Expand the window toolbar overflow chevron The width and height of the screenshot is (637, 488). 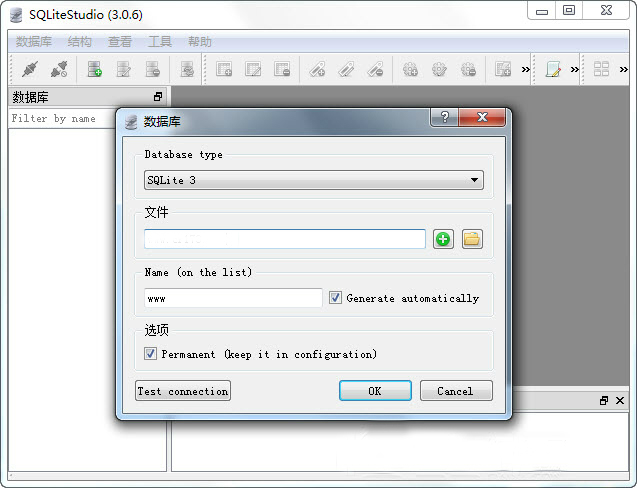[623, 69]
